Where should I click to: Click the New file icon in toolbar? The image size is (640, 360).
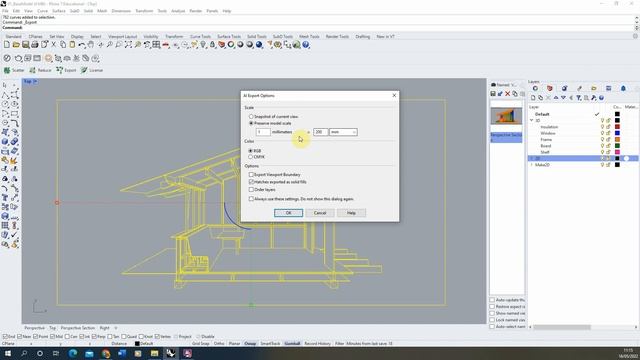[x=7, y=45]
